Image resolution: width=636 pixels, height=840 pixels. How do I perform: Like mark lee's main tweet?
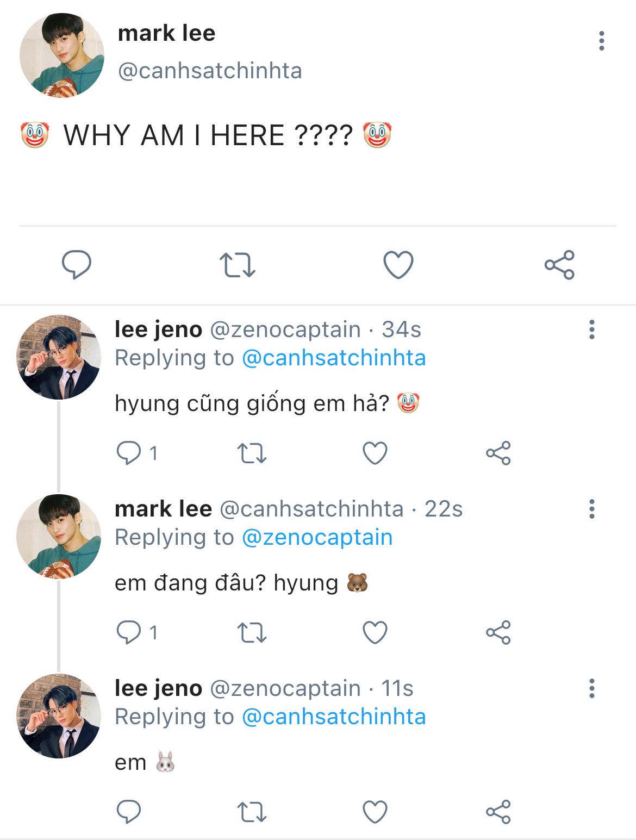coord(398,265)
